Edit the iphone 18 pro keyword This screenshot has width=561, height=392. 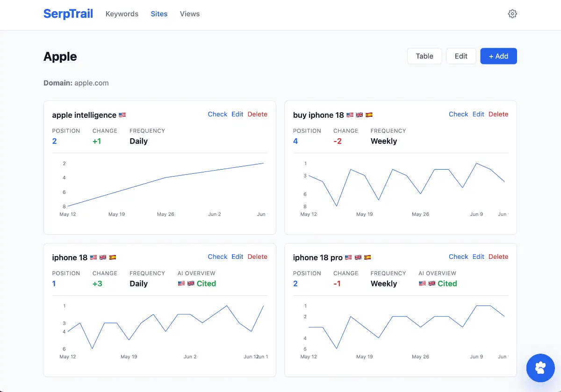pyautogui.click(x=478, y=257)
